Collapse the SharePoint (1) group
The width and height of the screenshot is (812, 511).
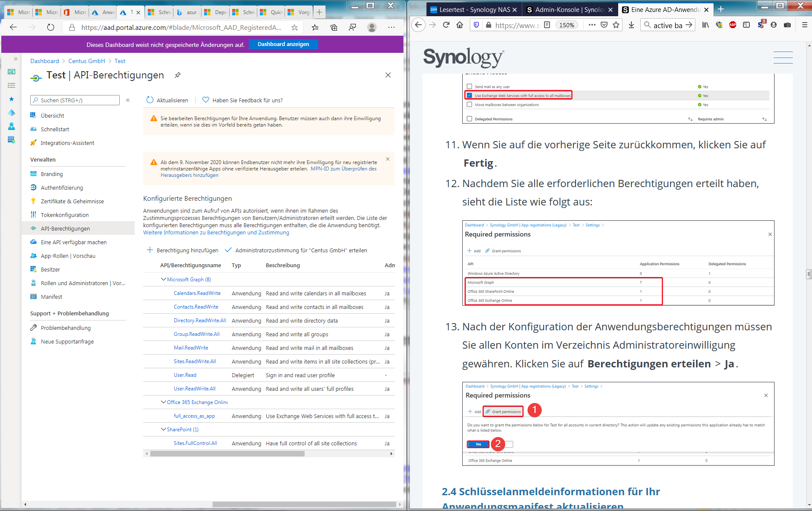tap(163, 429)
